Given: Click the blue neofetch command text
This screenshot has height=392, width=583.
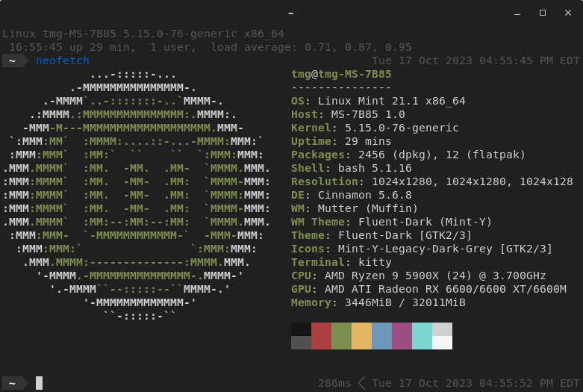Looking at the screenshot, I should point(63,60).
